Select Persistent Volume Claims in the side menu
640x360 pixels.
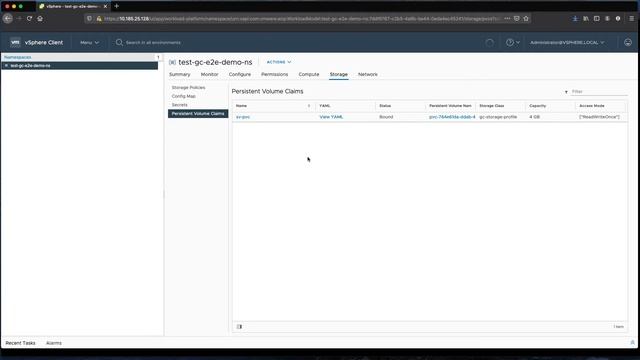198,113
